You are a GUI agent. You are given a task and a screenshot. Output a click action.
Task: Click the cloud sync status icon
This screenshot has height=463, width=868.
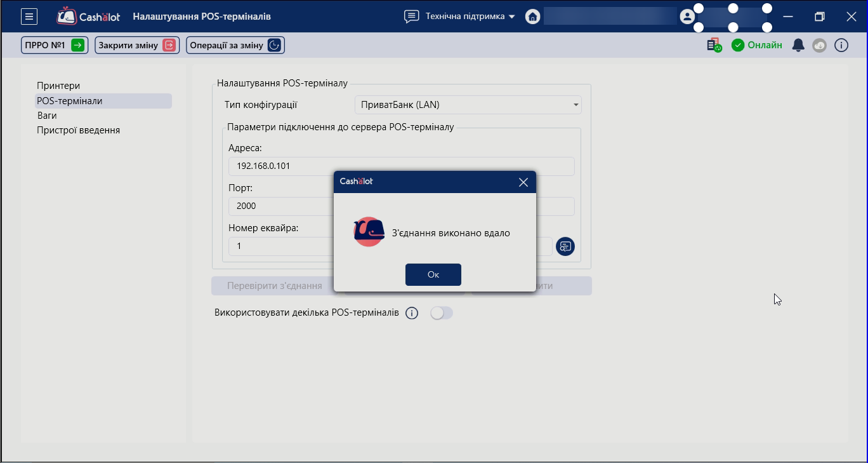point(820,45)
